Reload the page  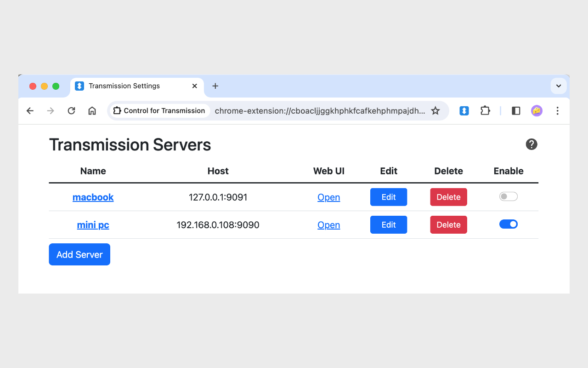71,111
